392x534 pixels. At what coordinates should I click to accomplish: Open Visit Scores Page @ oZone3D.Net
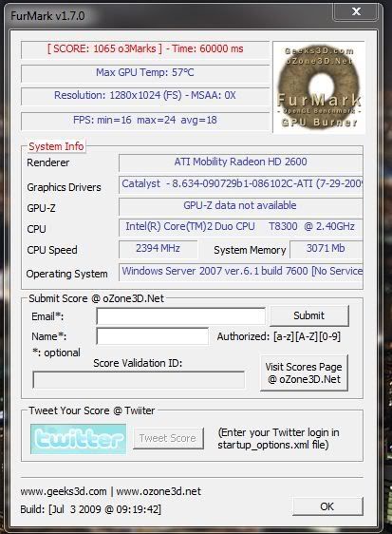(x=304, y=372)
